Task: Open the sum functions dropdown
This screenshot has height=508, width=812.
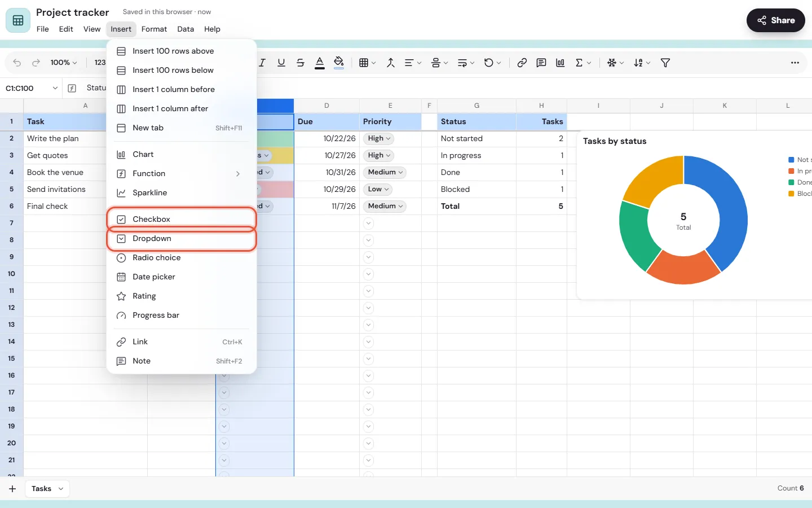Action: pyautogui.click(x=583, y=63)
